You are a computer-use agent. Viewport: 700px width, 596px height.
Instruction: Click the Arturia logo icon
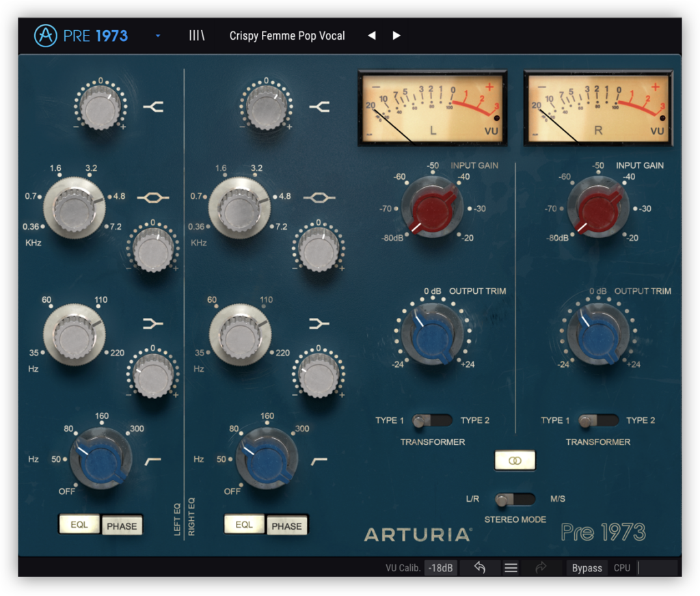click(x=46, y=36)
